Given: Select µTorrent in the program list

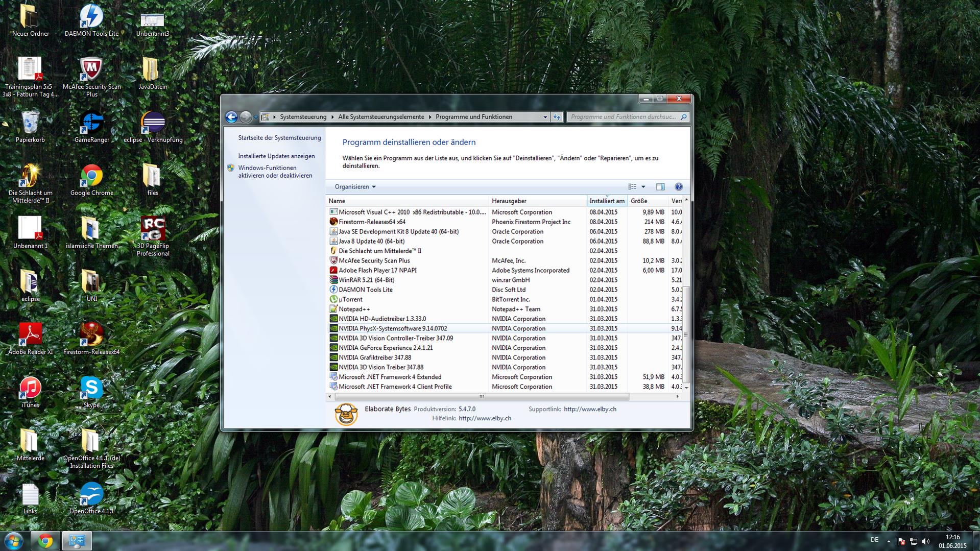Looking at the screenshot, I should (505, 299).
